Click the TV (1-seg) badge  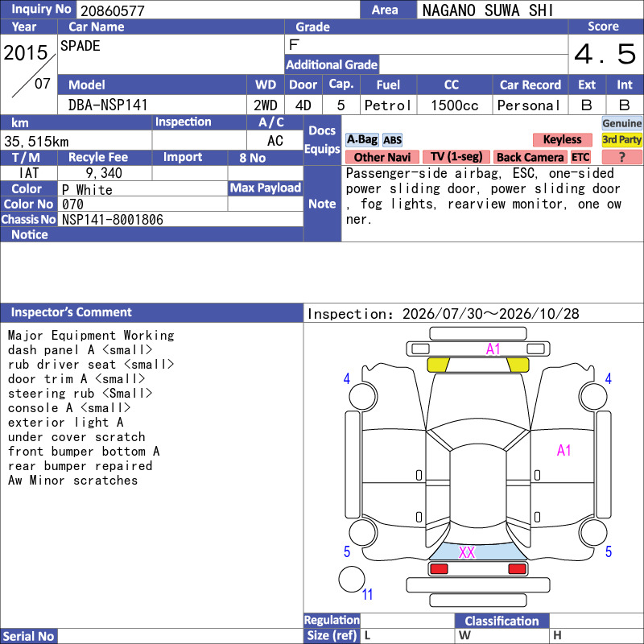click(456, 157)
